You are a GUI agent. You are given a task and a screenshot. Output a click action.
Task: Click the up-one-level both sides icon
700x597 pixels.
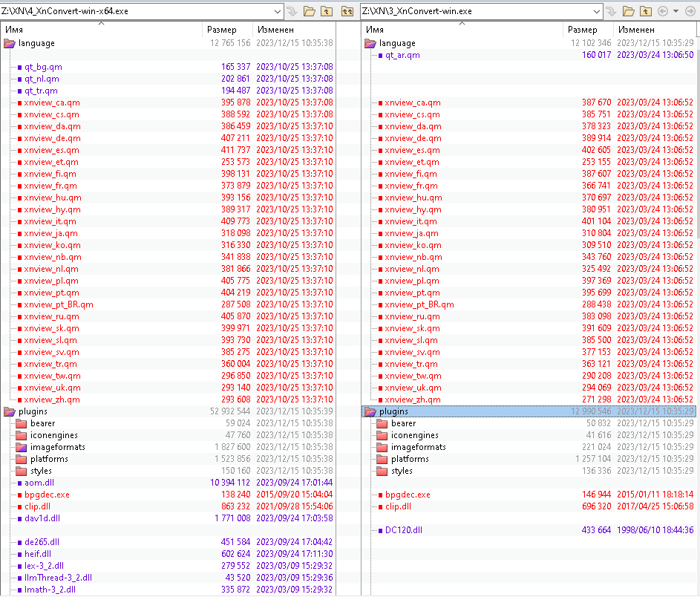tap(347, 11)
